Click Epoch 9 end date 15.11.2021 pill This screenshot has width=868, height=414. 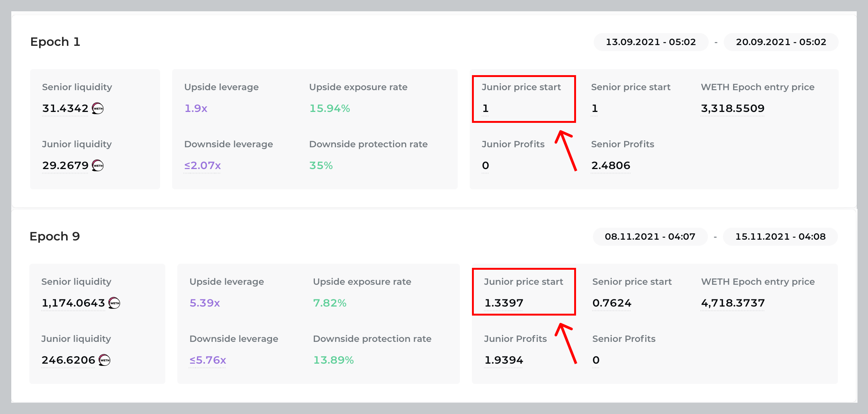point(780,237)
